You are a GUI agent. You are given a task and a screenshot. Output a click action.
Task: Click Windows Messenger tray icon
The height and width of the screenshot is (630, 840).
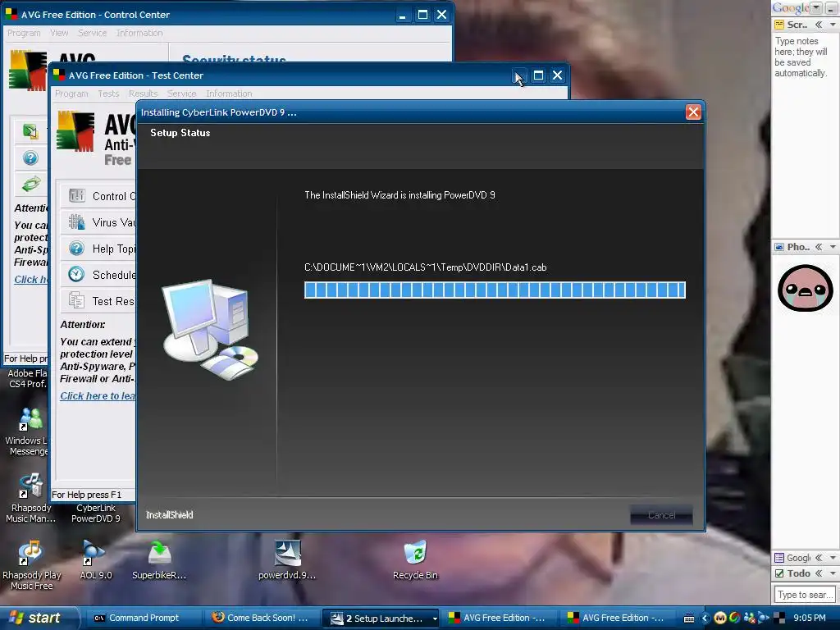(x=750, y=619)
